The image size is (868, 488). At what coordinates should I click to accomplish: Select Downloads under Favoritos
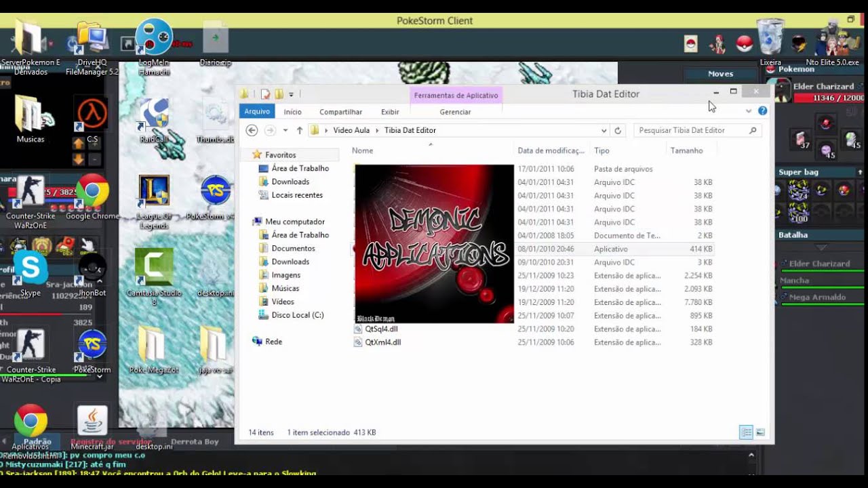[x=290, y=182]
